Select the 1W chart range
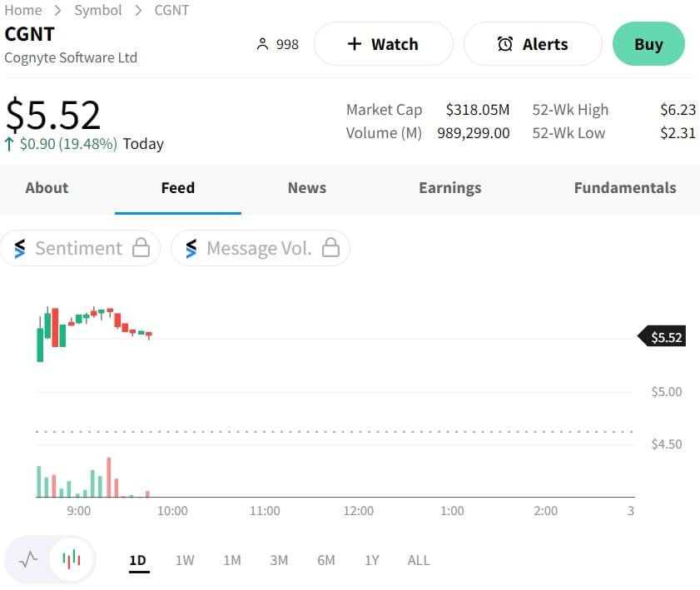 [x=185, y=560]
